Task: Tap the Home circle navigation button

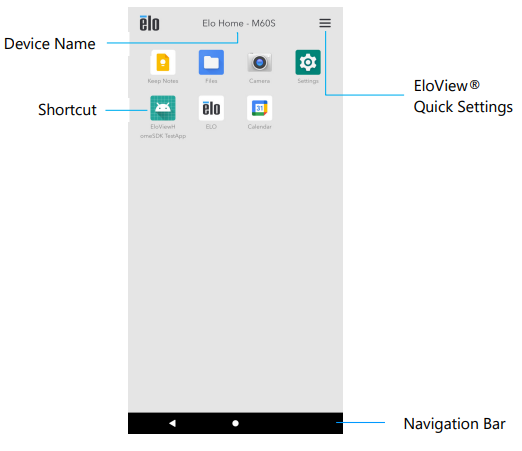Action: pyautogui.click(x=235, y=423)
